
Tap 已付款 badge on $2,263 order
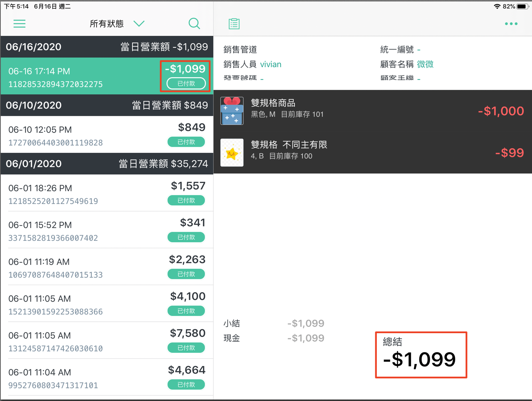pyautogui.click(x=186, y=274)
